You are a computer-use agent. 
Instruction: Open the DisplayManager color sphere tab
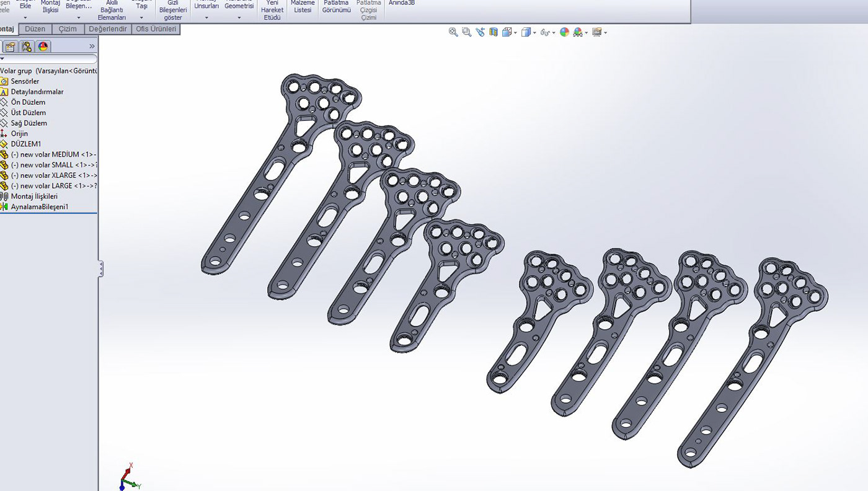[x=43, y=46]
